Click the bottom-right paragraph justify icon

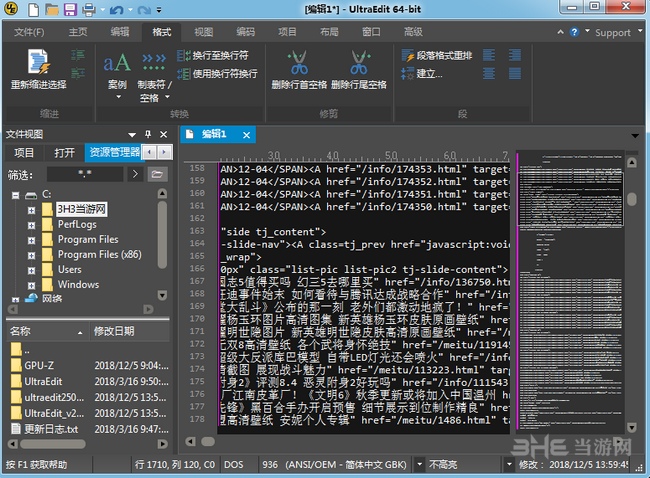515,74
